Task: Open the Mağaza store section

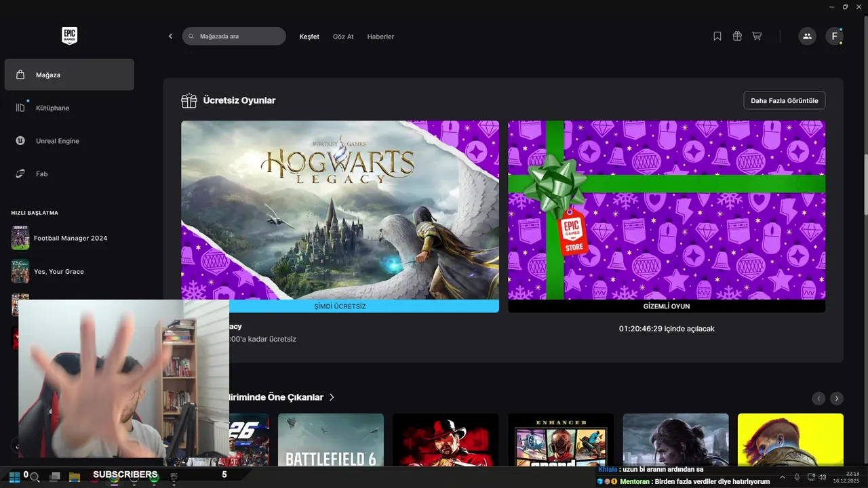Action: (x=69, y=75)
